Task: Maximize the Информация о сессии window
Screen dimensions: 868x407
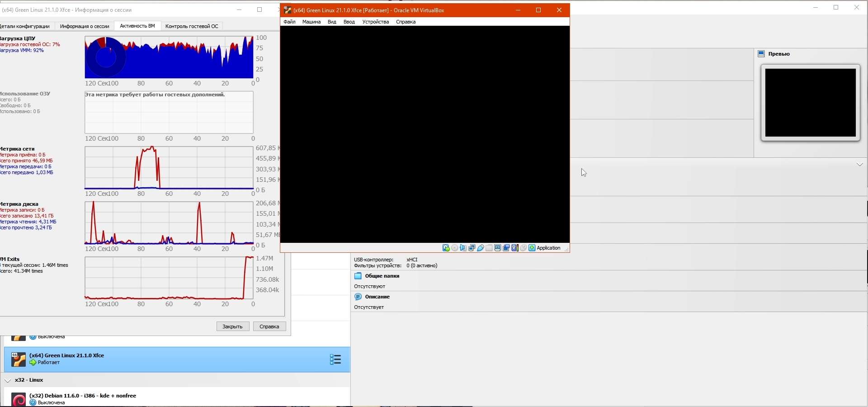Action: point(259,9)
